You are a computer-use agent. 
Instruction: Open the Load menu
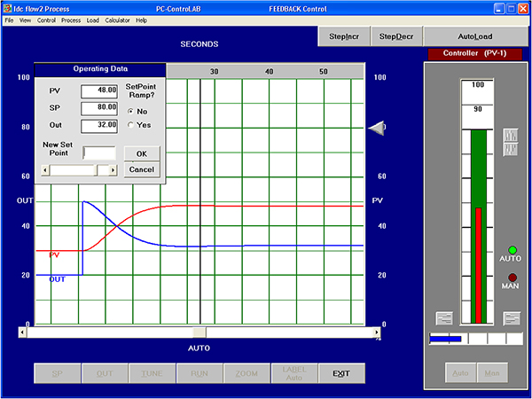pyautogui.click(x=92, y=20)
